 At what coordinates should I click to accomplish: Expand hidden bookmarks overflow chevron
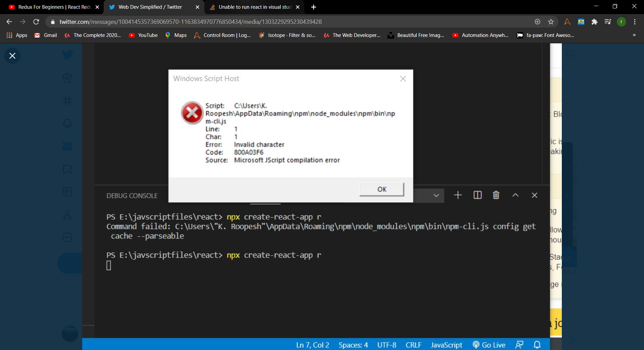(634, 35)
